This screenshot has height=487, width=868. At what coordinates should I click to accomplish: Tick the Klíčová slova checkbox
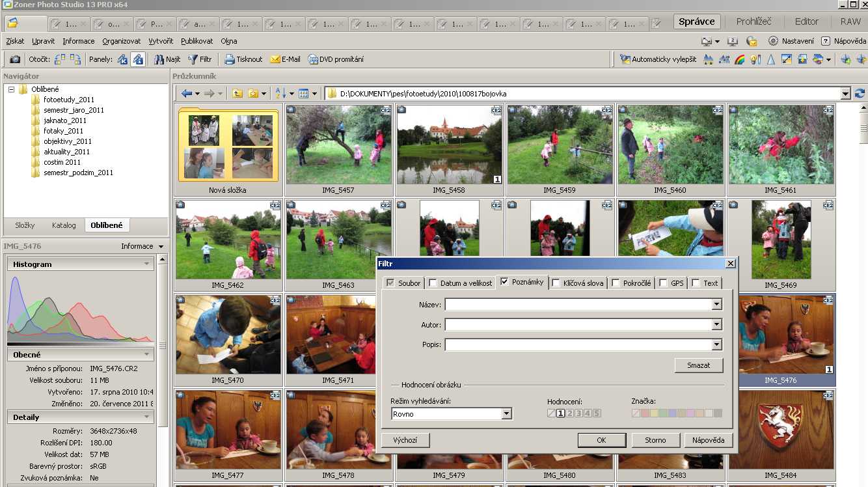556,283
